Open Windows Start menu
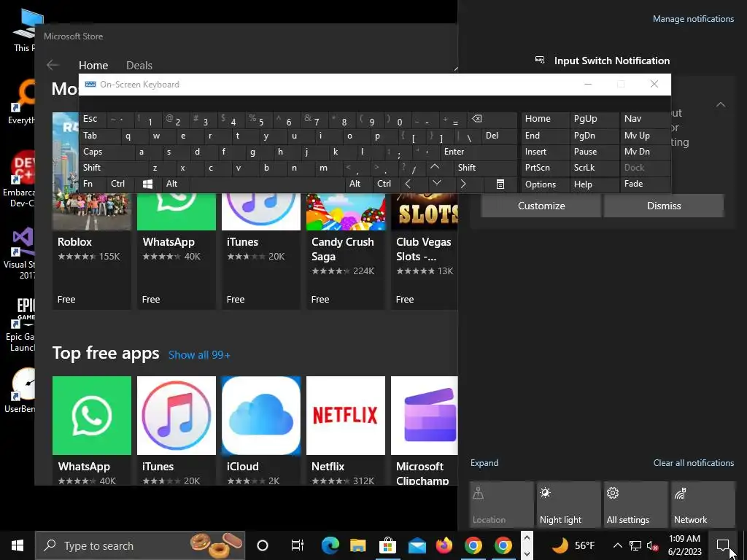The image size is (747, 560). click(18, 545)
